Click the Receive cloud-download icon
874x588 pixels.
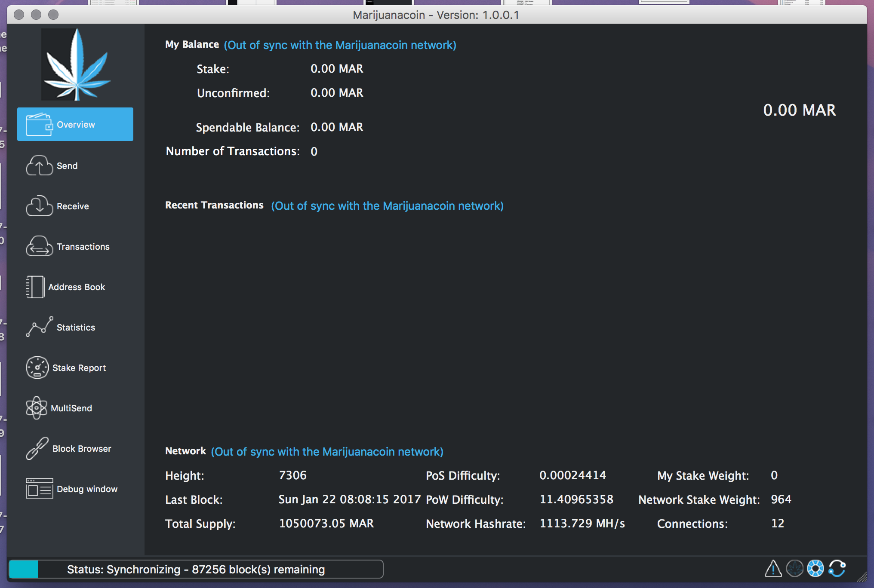click(39, 206)
